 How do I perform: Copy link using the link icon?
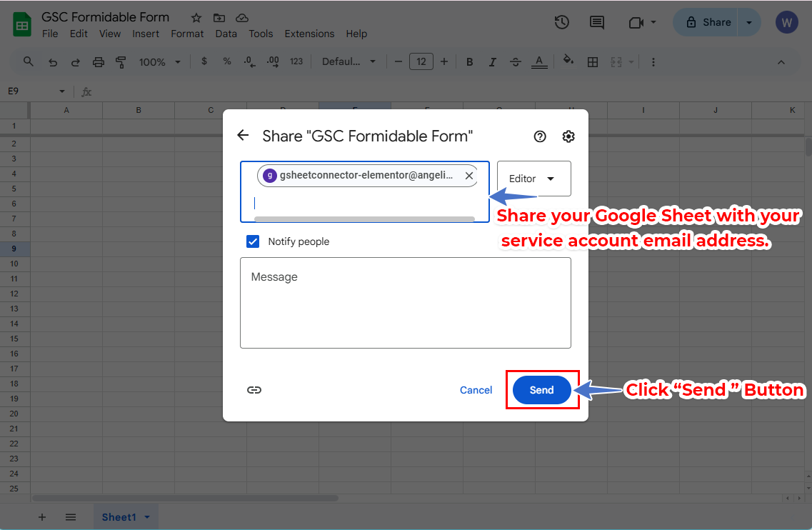coord(254,389)
